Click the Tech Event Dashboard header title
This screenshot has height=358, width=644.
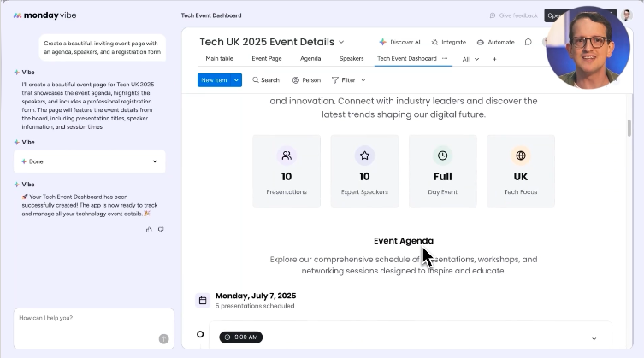211,15
